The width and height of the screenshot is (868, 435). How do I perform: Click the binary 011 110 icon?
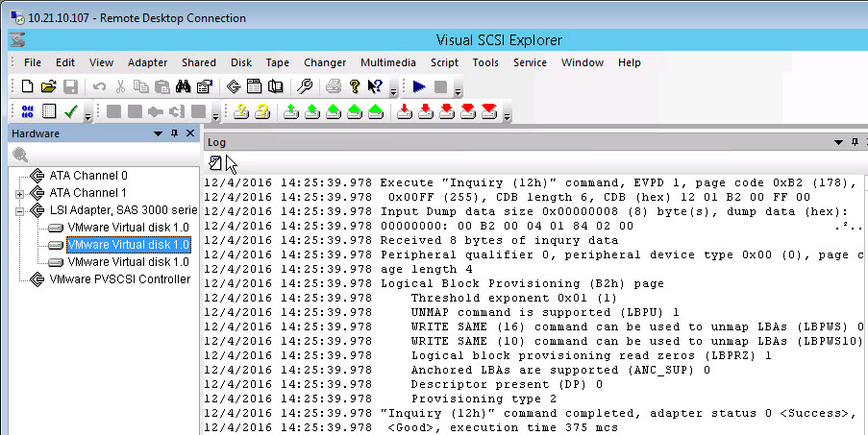pos(27,111)
